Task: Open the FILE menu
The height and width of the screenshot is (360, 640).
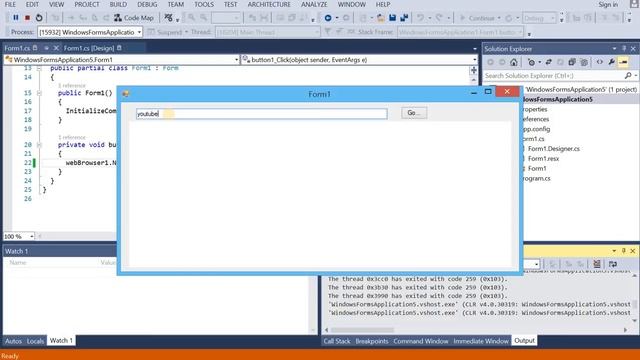Action: click(10, 4)
